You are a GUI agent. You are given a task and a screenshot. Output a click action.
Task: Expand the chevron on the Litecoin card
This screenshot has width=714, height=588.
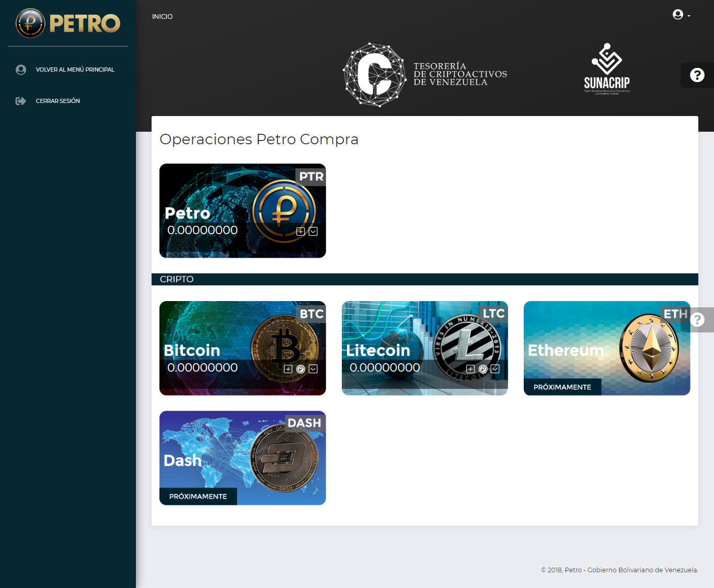click(x=495, y=369)
